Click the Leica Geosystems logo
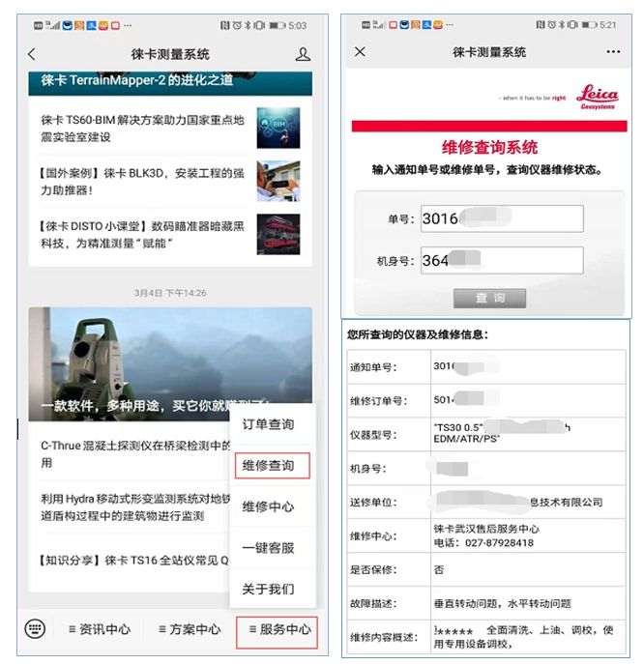 (598, 97)
